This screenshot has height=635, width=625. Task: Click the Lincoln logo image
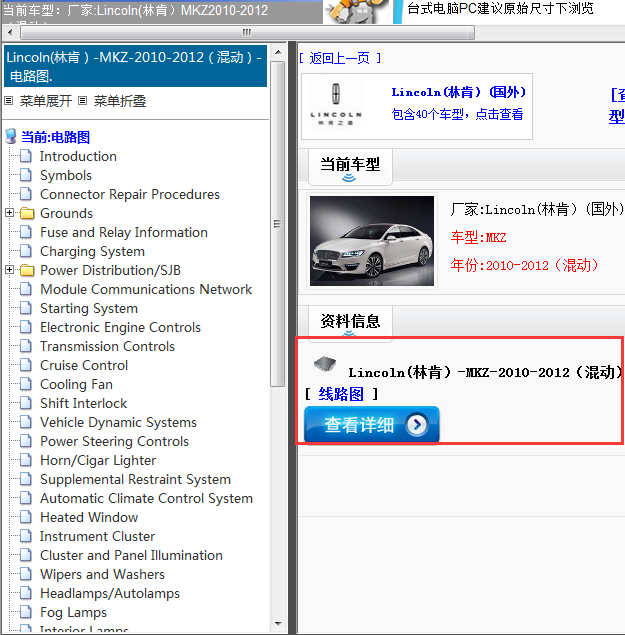point(336,105)
